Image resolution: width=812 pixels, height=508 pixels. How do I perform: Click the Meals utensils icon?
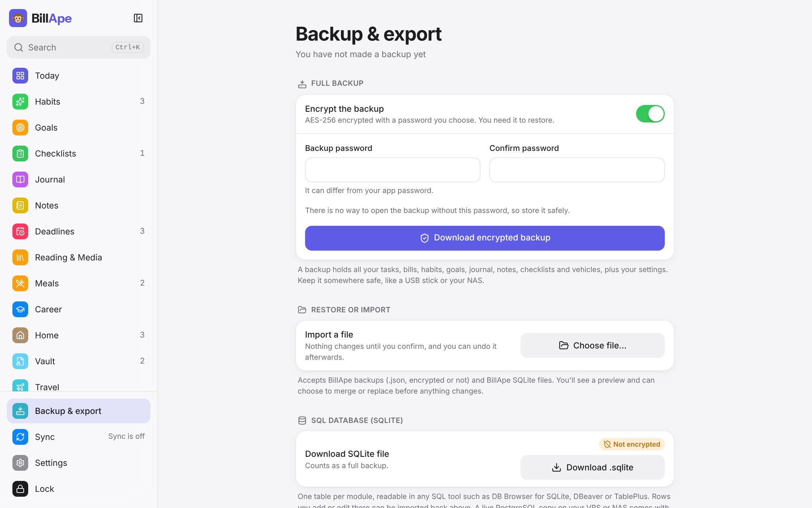(x=20, y=283)
